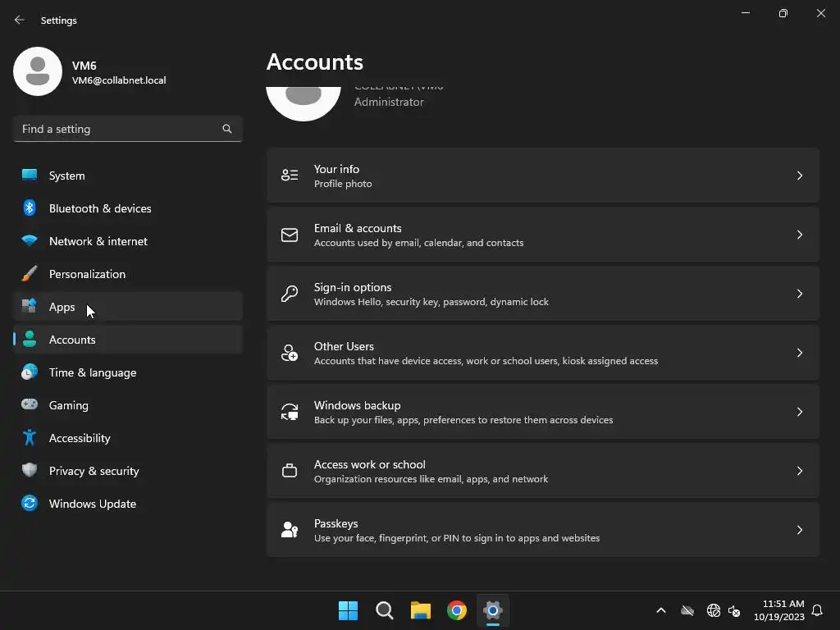Viewport: 840px width, 630px height.
Task: Expand Sign-in options chevron
Action: 799,294
